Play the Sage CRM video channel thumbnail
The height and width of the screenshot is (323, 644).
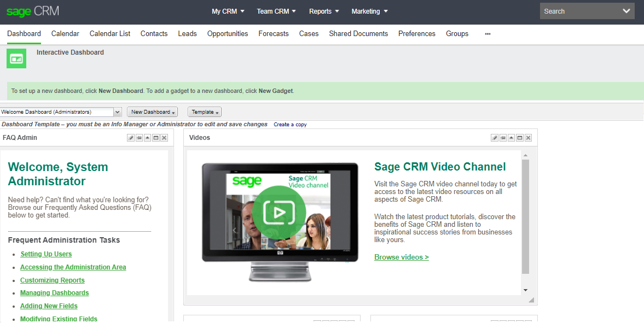coord(279,212)
